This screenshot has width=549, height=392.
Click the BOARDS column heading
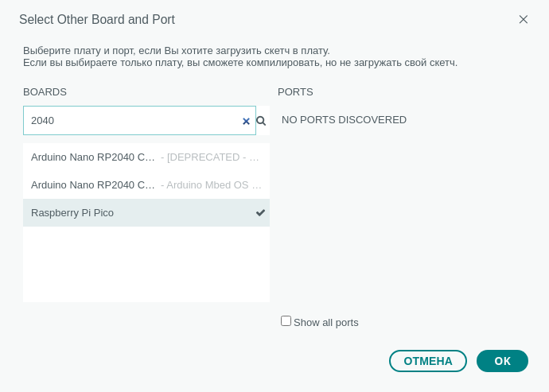(x=45, y=92)
